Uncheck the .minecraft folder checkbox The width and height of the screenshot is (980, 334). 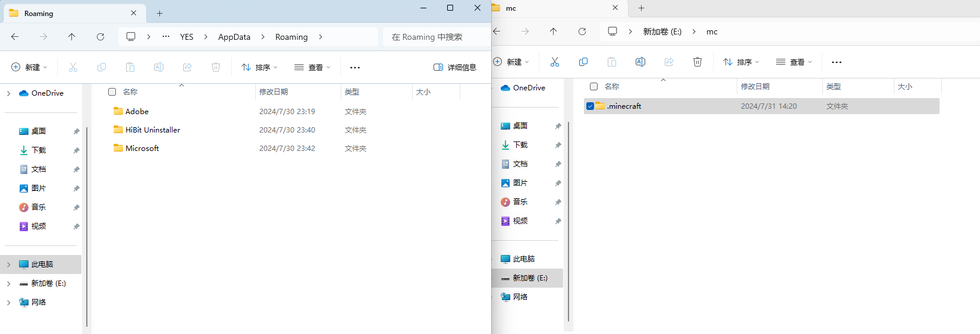click(x=590, y=106)
